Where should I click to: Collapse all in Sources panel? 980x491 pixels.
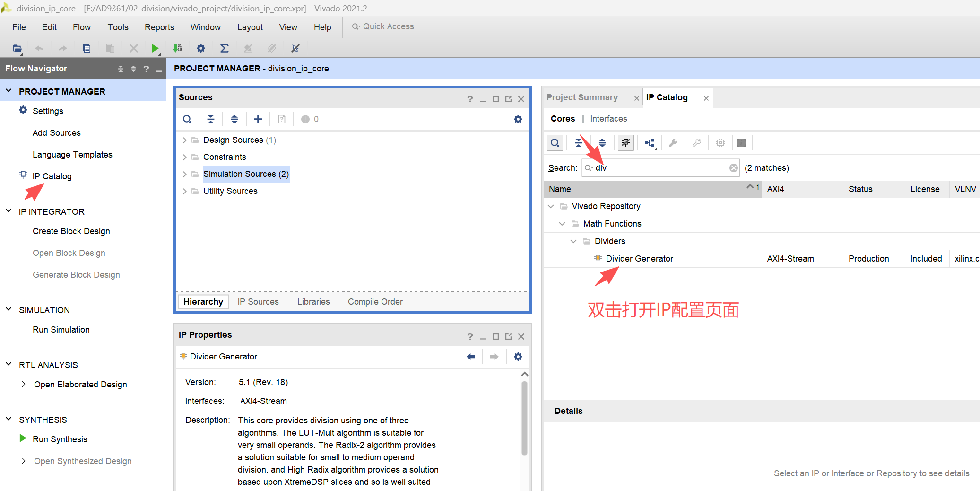(211, 119)
